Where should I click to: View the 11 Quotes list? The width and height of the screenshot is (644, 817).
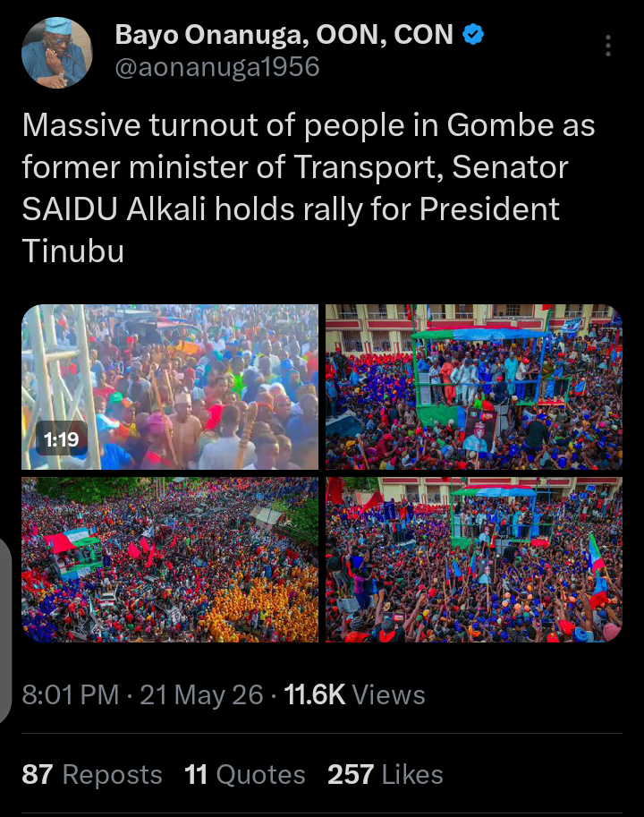pyautogui.click(x=245, y=774)
